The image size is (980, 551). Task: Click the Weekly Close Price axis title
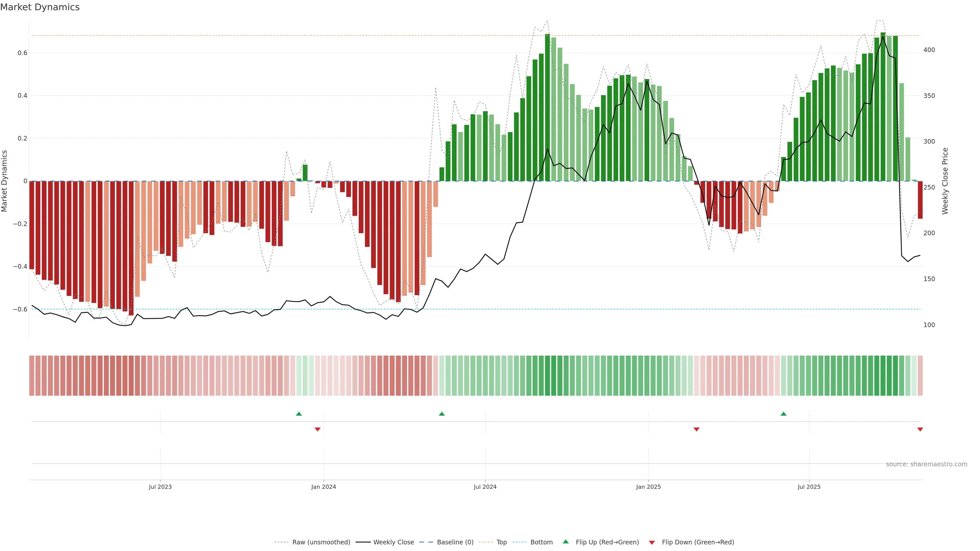pos(945,181)
